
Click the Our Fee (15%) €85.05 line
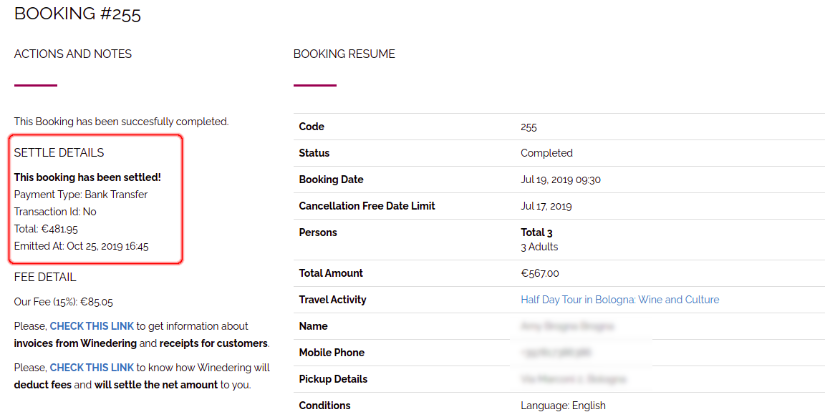click(x=63, y=301)
